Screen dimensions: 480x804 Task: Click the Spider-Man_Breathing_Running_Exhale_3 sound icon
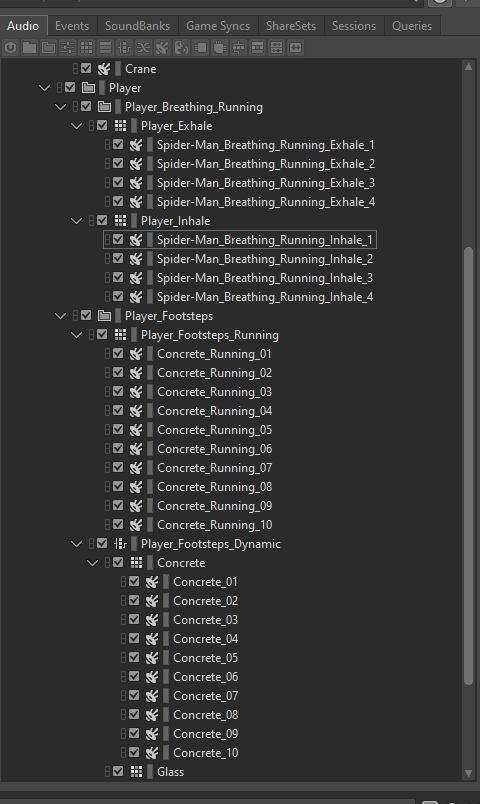tap(136, 183)
